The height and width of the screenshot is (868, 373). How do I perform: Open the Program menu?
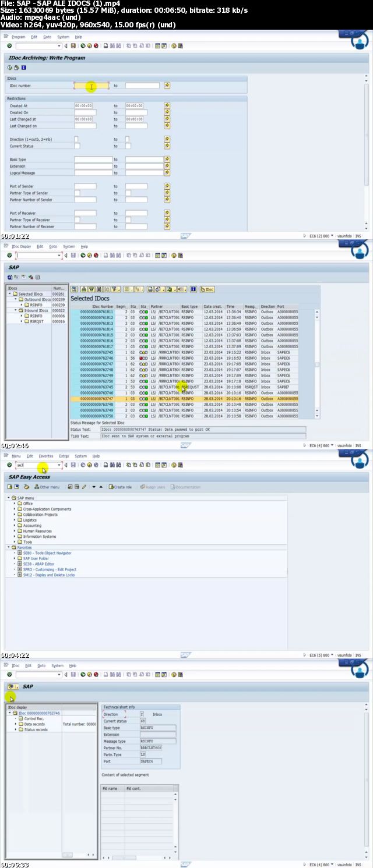tap(18, 37)
